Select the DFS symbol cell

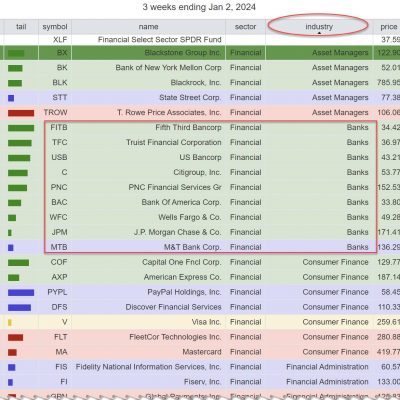tap(59, 307)
